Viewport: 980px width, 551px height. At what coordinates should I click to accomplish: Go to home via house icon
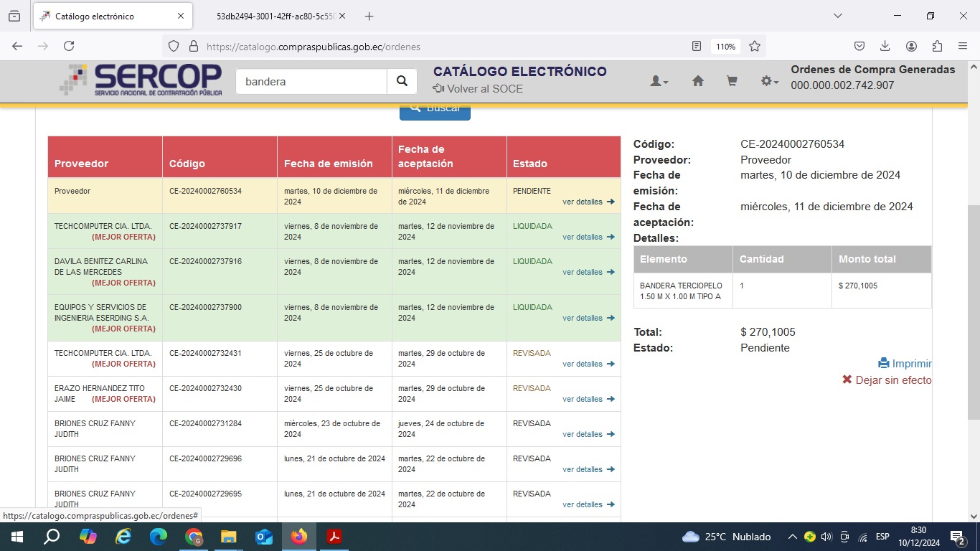click(697, 82)
